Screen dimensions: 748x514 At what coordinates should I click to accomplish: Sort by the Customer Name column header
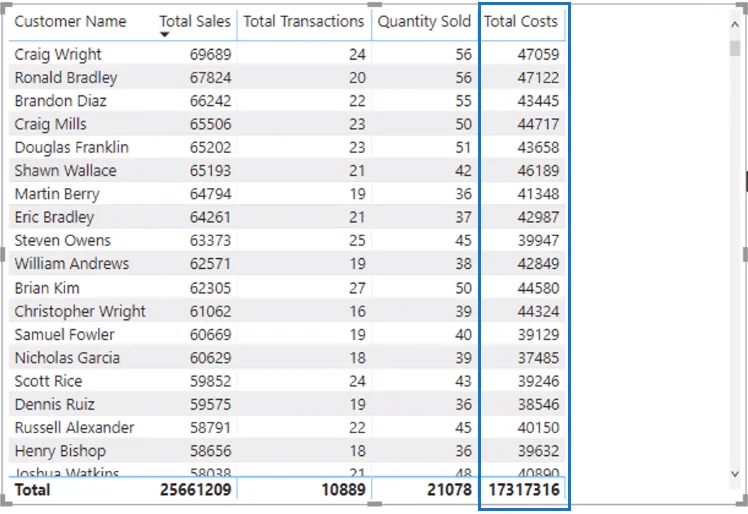pyautogui.click(x=70, y=21)
